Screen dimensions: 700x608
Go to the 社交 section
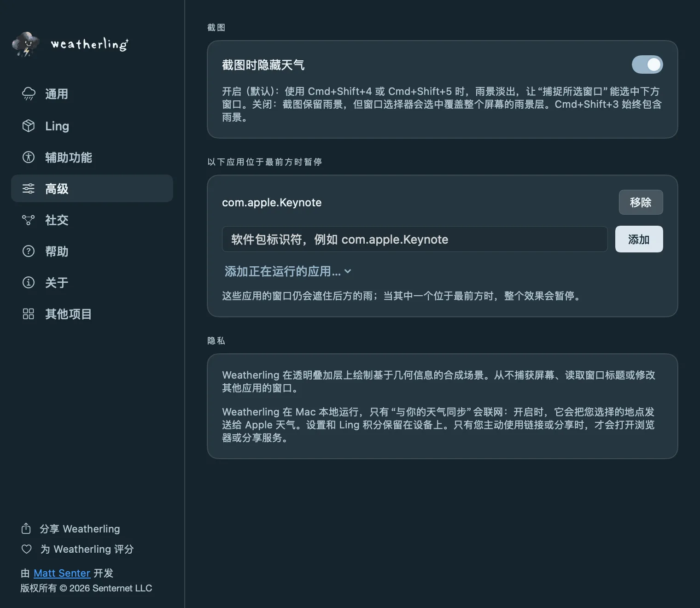pos(92,220)
